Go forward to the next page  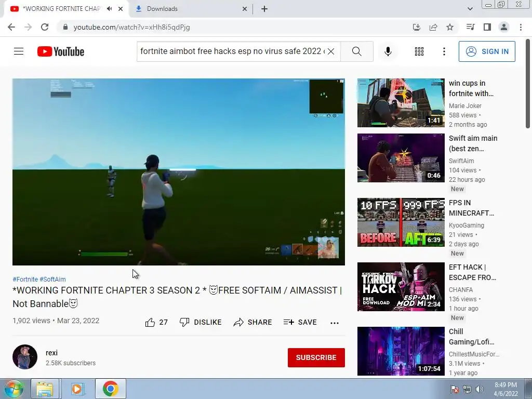[x=28, y=27]
